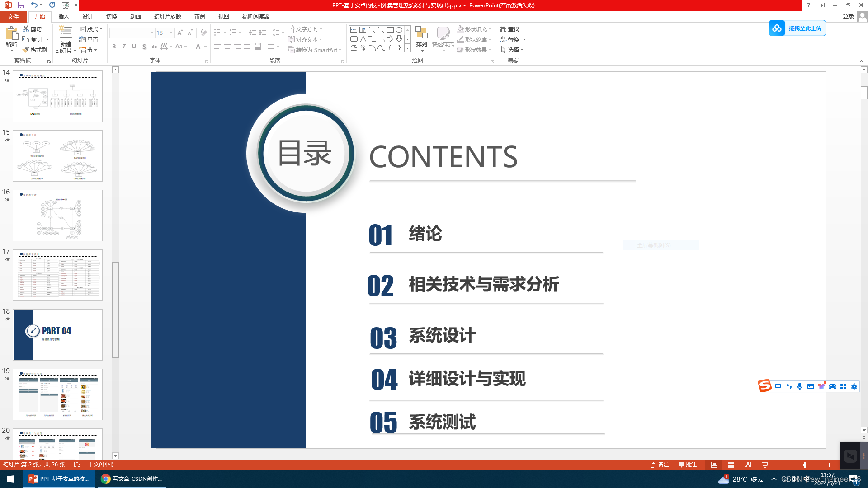868x488 pixels.
Task: Open the 形状填充 shape fill dropdown
Action: 474,29
